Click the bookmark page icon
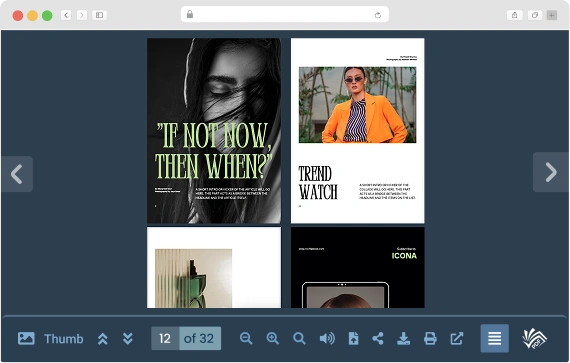 (x=353, y=338)
